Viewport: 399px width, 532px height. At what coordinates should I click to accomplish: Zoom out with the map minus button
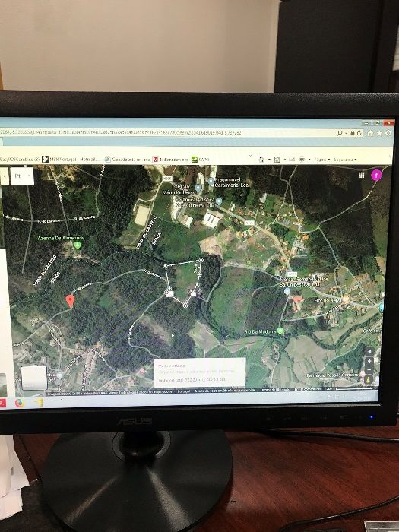369,369
